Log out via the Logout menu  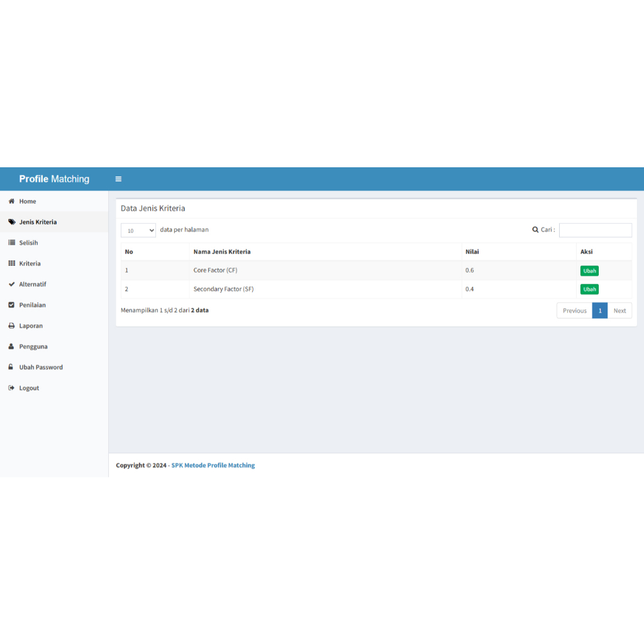54,387
